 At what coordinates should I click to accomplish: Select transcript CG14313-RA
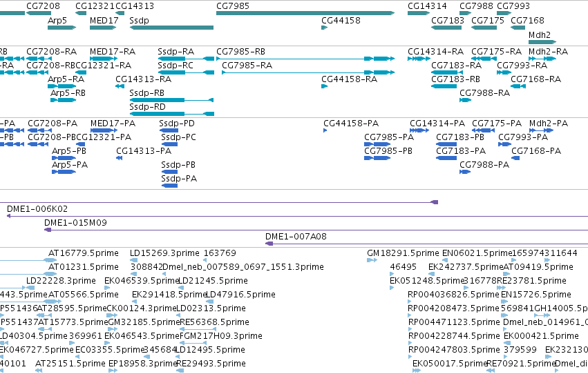[x=120, y=86]
